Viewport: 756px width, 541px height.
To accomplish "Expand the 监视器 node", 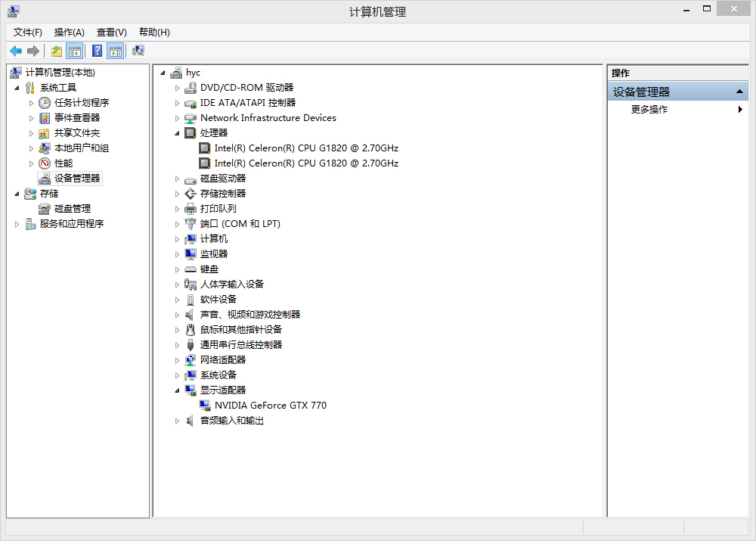I will [177, 254].
